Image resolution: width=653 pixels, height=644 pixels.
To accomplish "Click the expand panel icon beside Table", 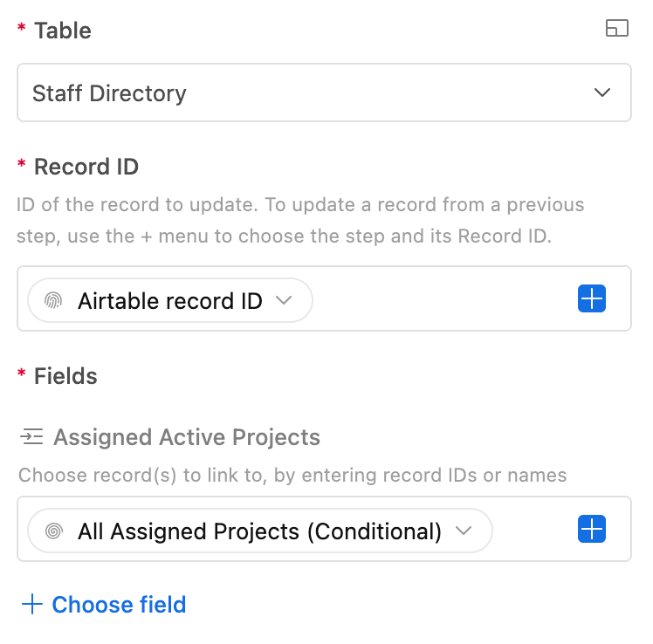I will pos(616,28).
